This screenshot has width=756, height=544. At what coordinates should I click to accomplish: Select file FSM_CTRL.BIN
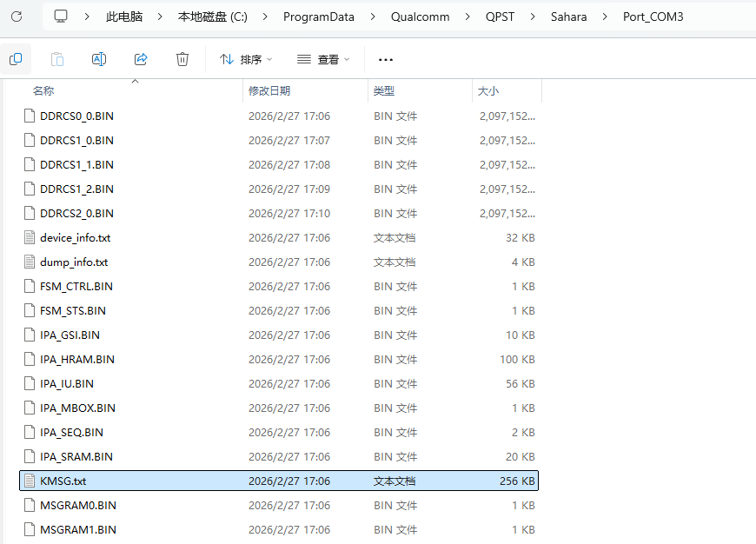click(x=279, y=287)
